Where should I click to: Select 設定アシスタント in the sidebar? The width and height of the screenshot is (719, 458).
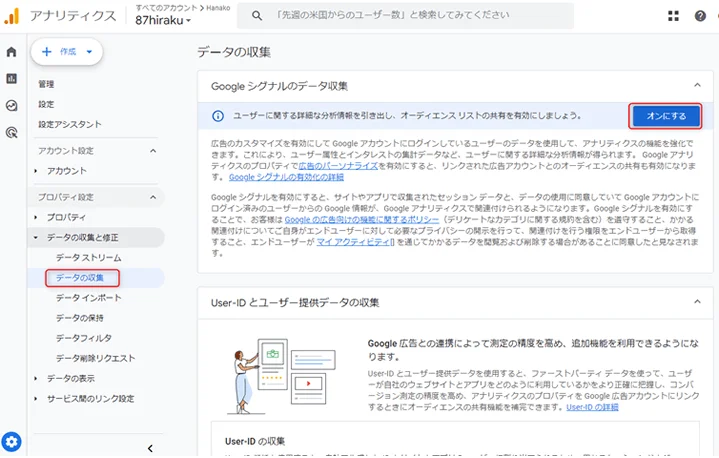[x=70, y=125]
